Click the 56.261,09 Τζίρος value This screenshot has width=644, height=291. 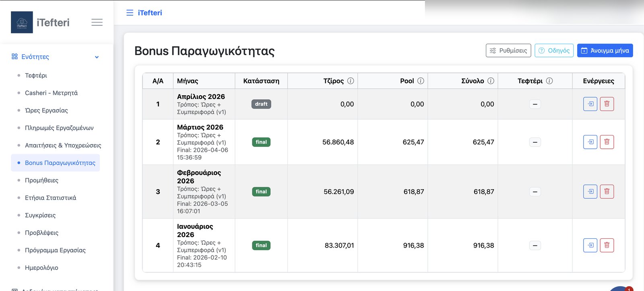[x=339, y=192]
